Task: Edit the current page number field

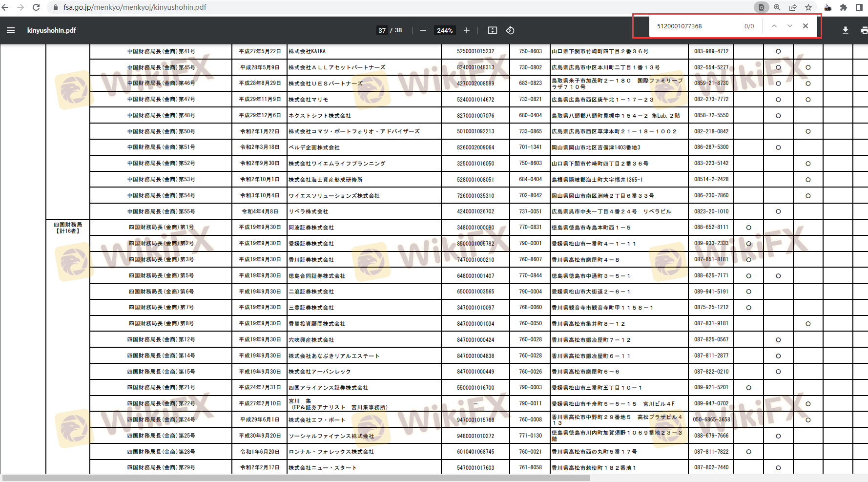Action: tap(382, 30)
